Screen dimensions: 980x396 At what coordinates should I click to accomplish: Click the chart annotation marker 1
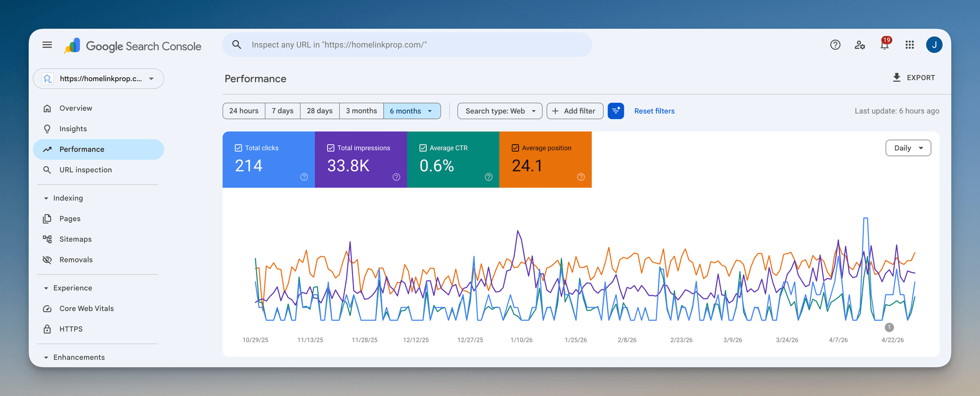coord(889,328)
